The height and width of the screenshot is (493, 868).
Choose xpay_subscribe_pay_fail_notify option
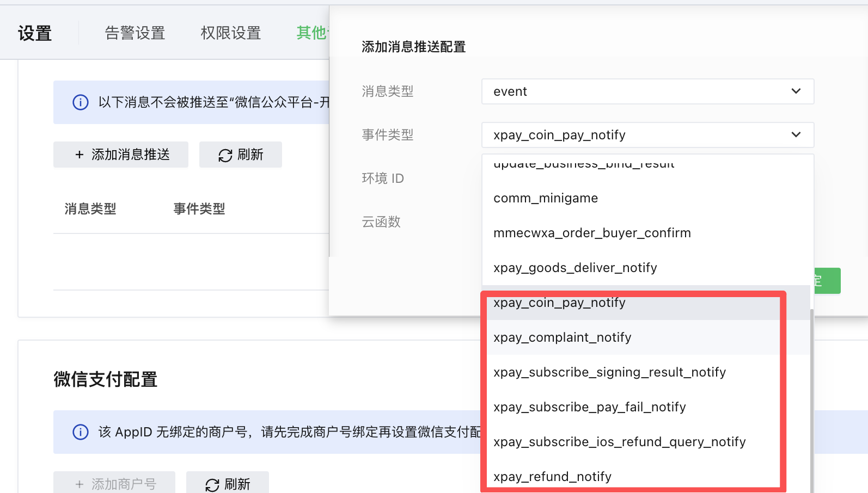pos(647,407)
